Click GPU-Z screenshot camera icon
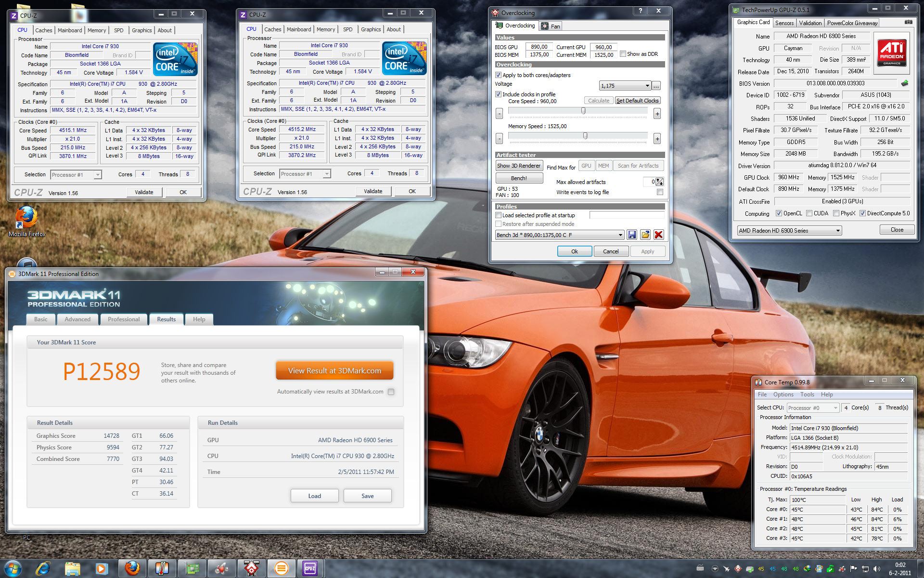The width and height of the screenshot is (924, 578). (908, 22)
